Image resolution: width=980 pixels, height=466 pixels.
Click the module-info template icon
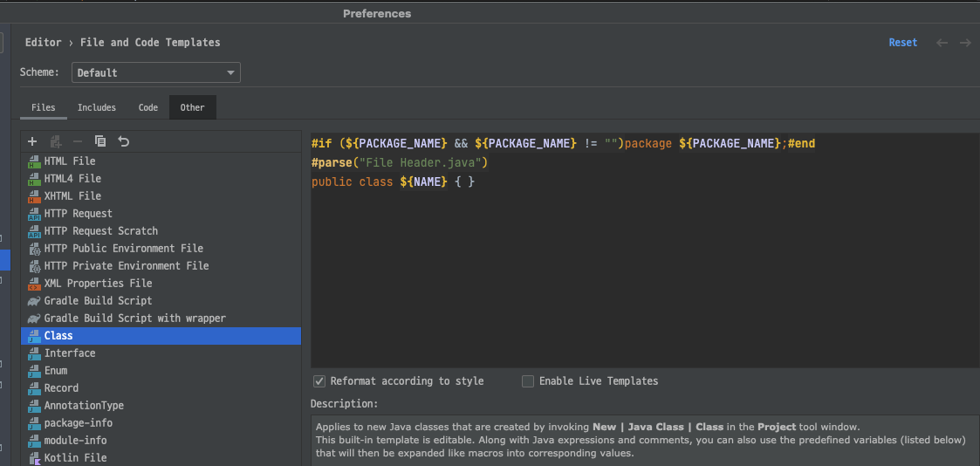pyautogui.click(x=34, y=441)
